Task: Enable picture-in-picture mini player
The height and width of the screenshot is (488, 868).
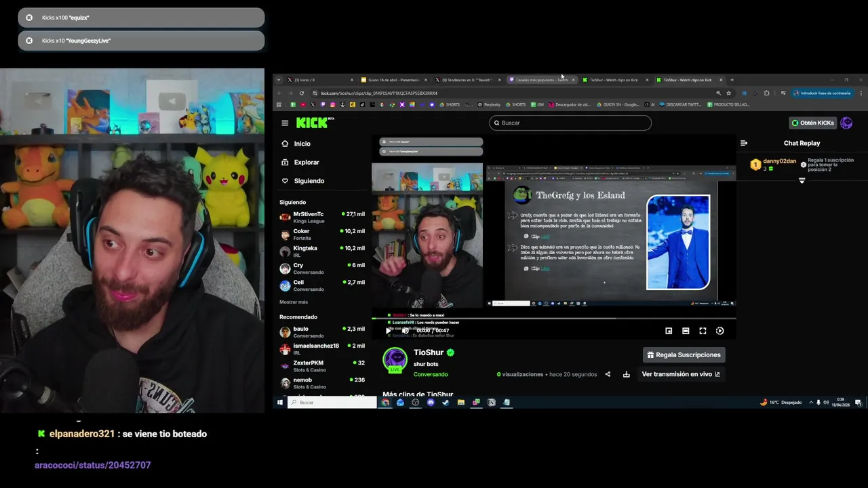Action: pyautogui.click(x=669, y=331)
